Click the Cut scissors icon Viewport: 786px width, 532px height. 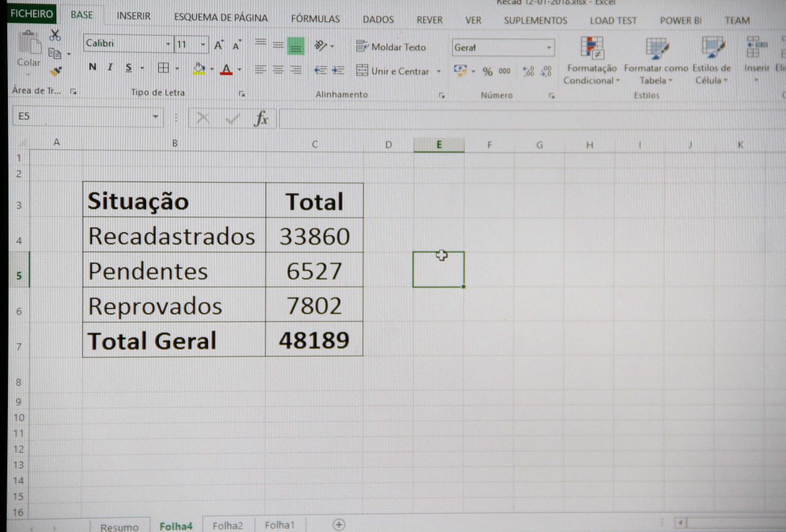[55, 35]
